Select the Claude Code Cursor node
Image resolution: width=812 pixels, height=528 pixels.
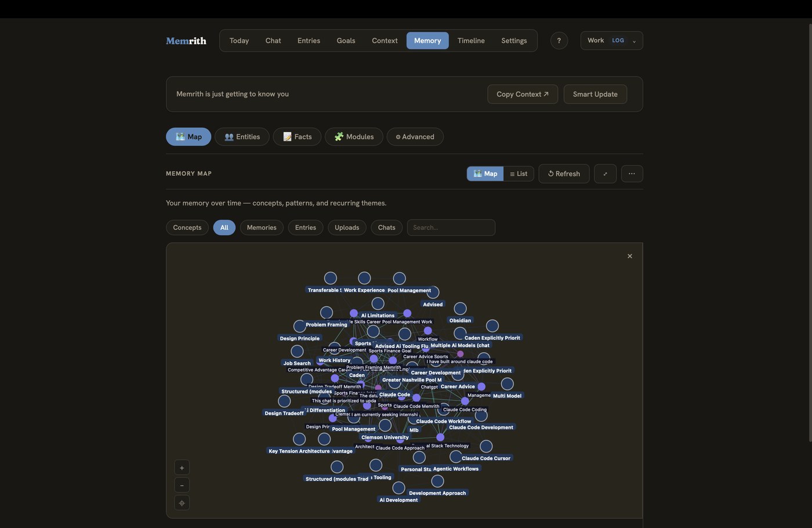pyautogui.click(x=486, y=446)
